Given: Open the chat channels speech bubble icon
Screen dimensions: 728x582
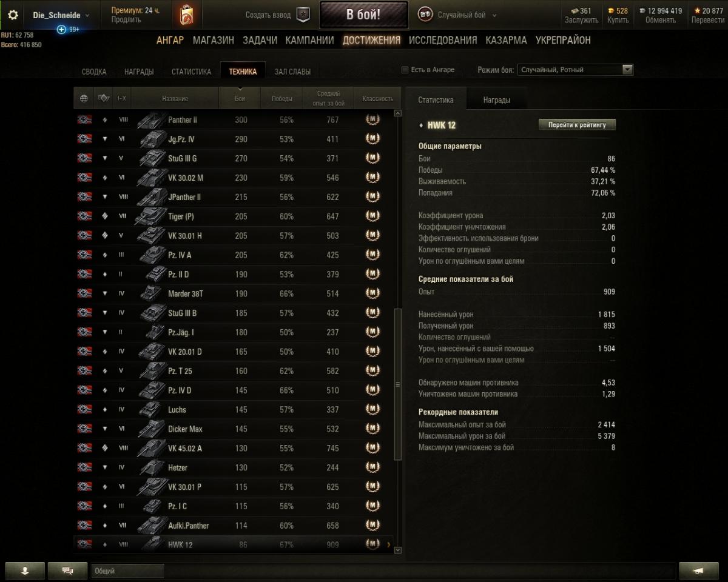Looking at the screenshot, I should (67, 570).
